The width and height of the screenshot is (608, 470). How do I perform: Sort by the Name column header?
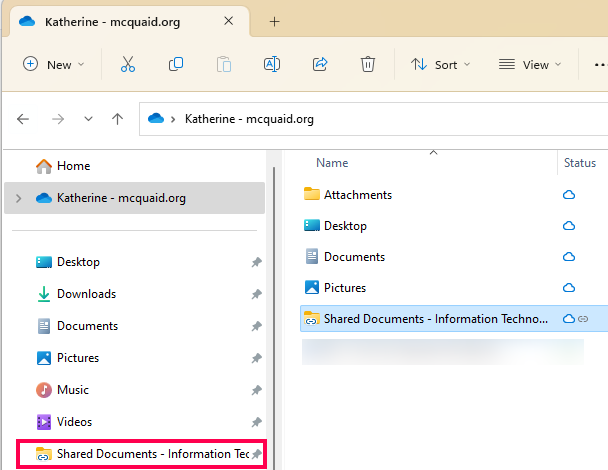[332, 163]
